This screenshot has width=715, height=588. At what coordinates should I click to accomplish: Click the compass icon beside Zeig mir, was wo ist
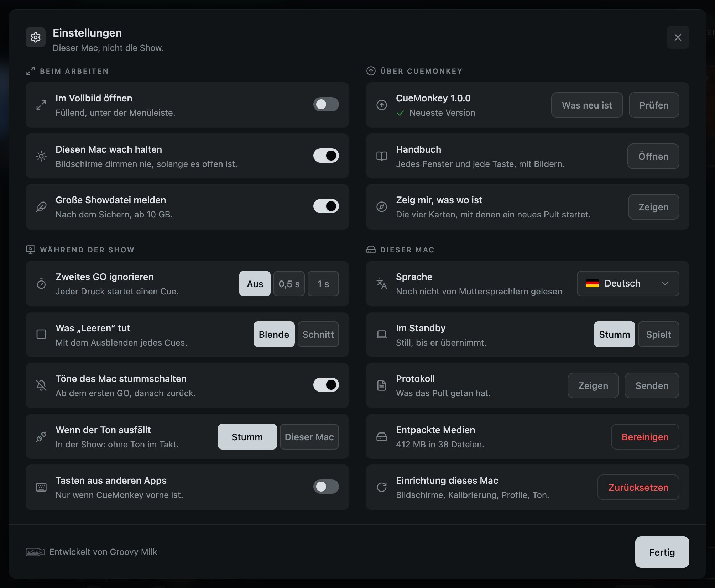(382, 207)
